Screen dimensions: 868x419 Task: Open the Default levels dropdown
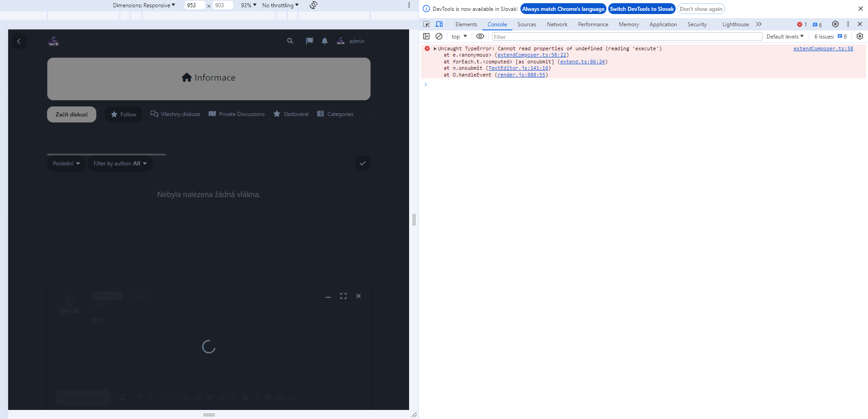[x=785, y=37]
